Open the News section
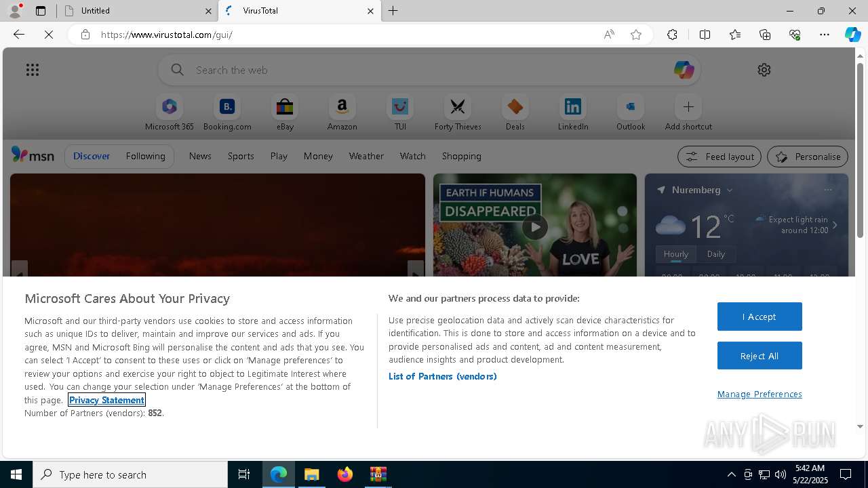The height and width of the screenshot is (488, 868). [x=200, y=156]
